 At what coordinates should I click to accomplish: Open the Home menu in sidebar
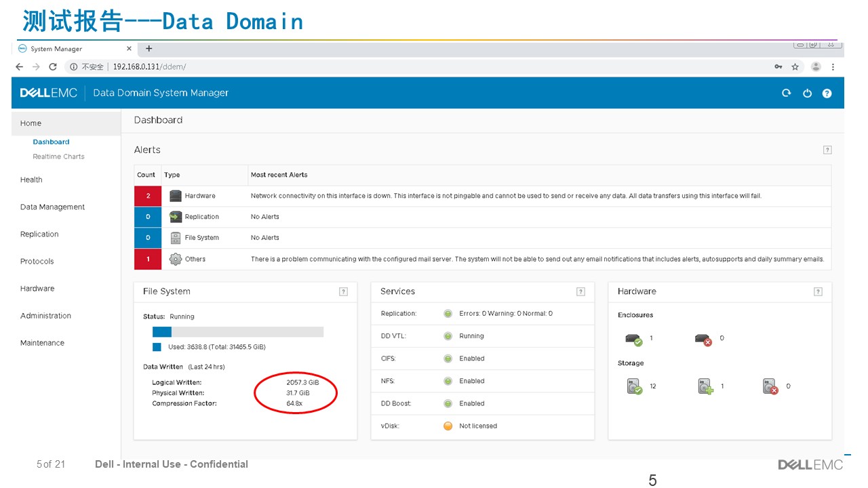[66, 123]
